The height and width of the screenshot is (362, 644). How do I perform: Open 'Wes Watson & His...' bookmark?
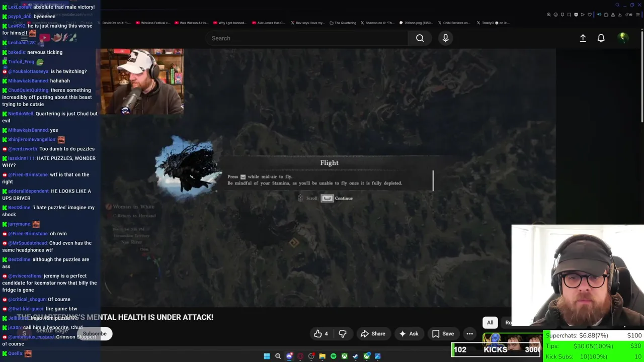191,23
